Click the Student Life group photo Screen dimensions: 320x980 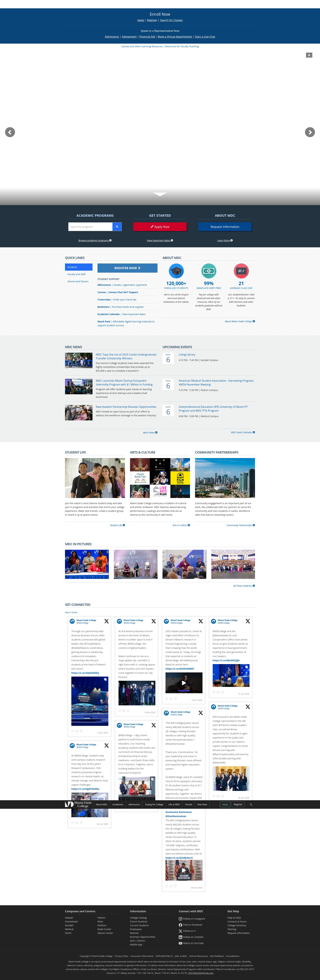(95, 478)
